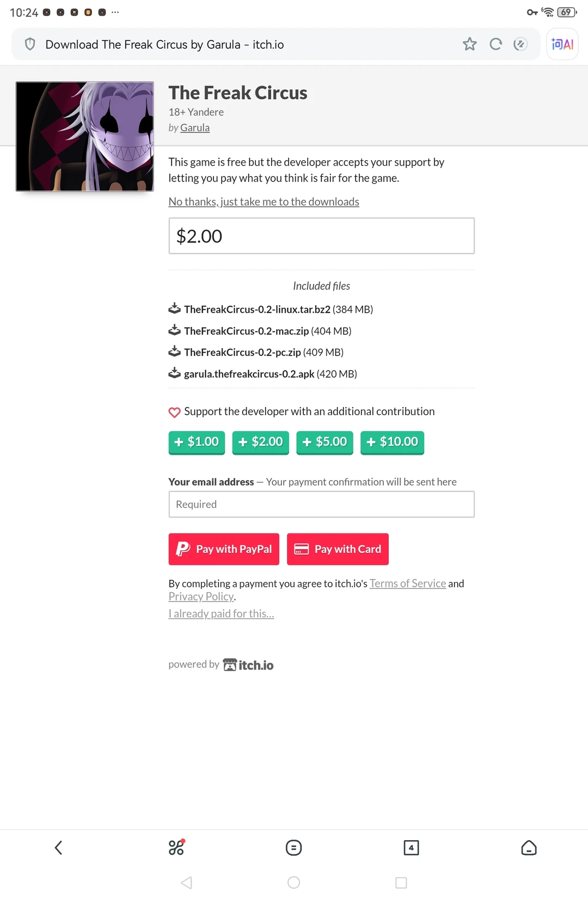
Task: Tap The Freak Circus cover thumbnail
Action: (85, 136)
